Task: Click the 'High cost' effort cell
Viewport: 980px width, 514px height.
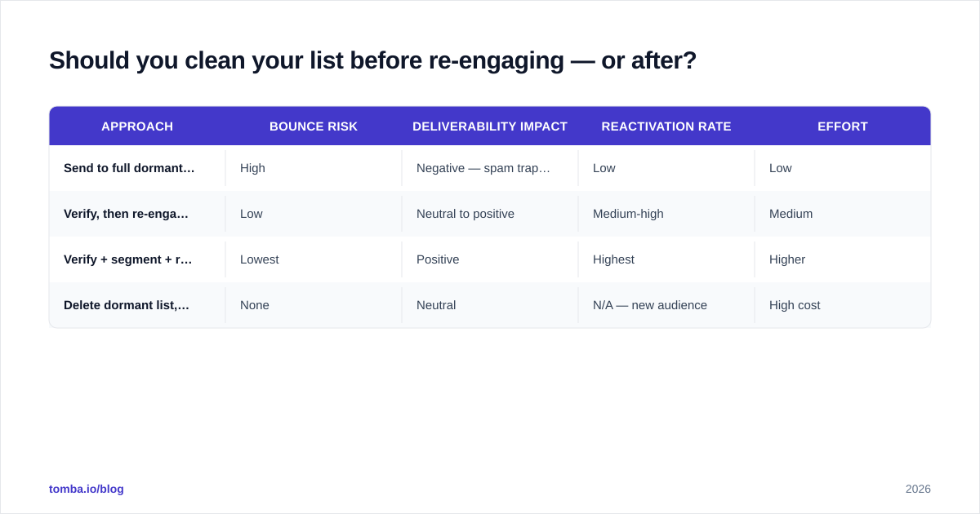Action: pos(843,305)
